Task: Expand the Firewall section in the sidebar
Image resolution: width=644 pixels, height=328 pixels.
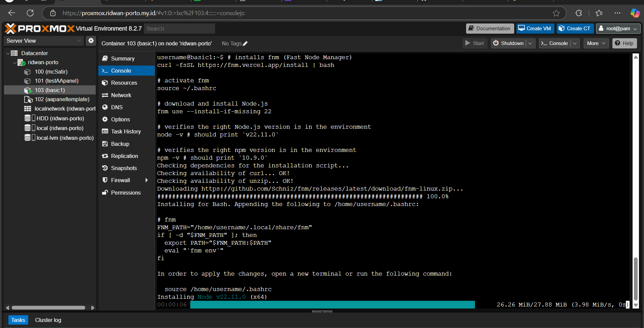Action: (147, 180)
